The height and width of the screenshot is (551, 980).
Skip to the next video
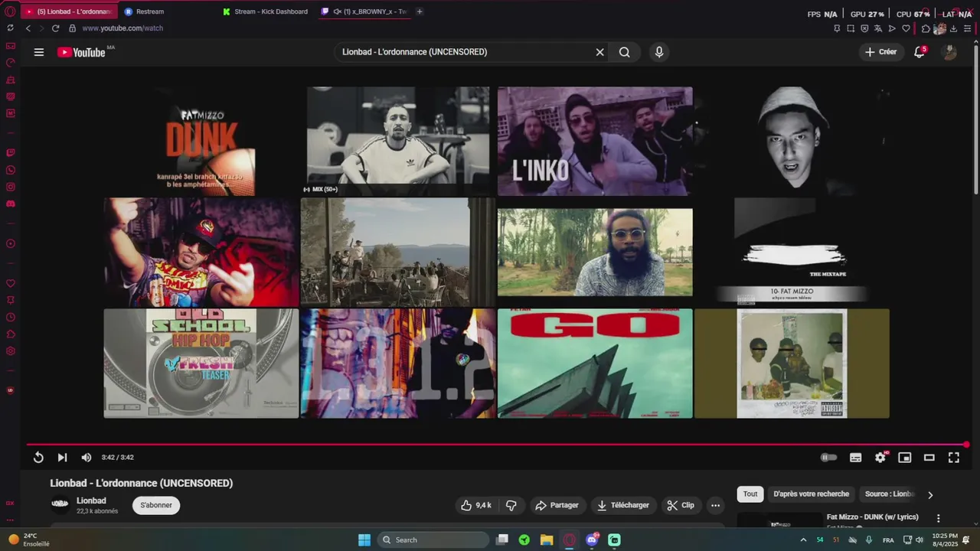coord(62,458)
